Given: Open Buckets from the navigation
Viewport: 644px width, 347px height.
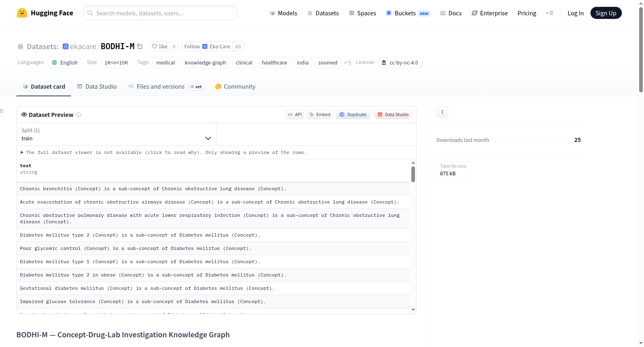Looking at the screenshot, I should [408, 13].
